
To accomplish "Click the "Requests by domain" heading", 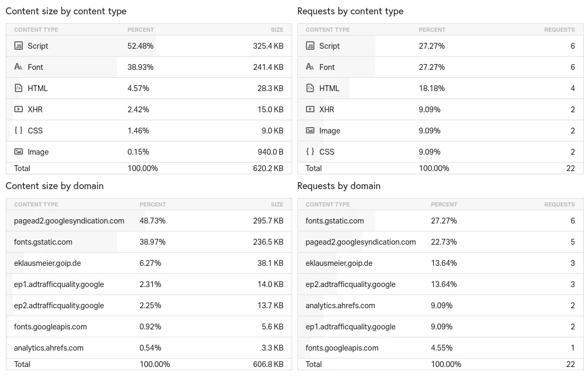I will (339, 186).
